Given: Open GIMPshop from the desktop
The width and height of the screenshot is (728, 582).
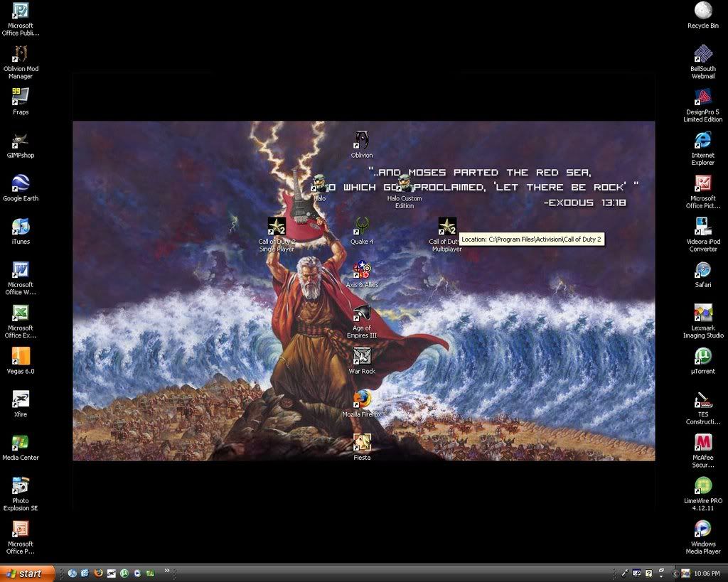Looking at the screenshot, I should click(21, 145).
